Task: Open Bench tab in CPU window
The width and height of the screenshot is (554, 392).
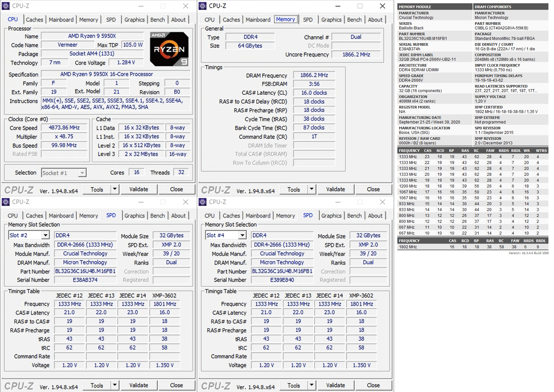Action: click(x=158, y=20)
